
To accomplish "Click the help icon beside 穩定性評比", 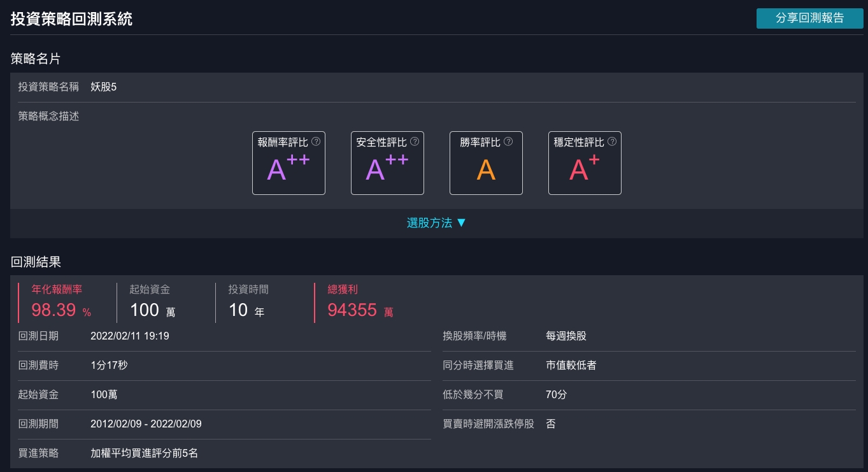I will point(612,142).
